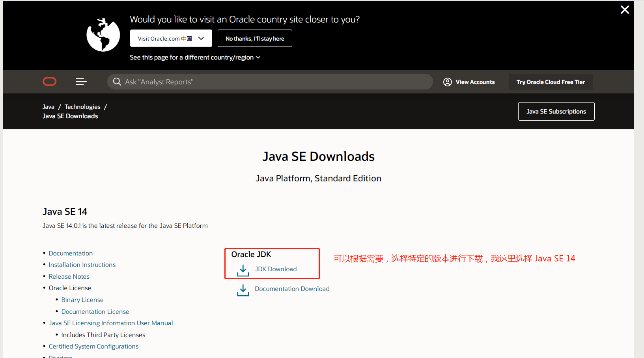Screen dimensions: 644x358
Task: Open Binary License link
Action: coord(82,300)
